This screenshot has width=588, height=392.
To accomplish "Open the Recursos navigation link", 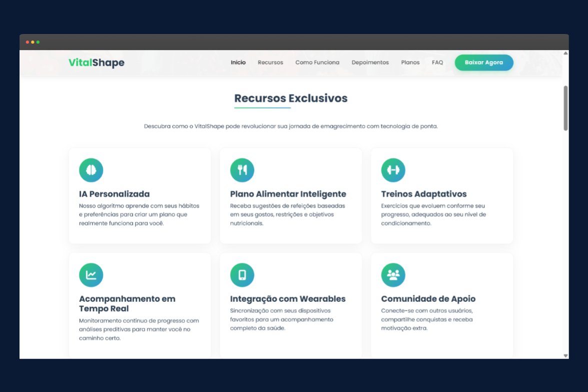I will click(270, 63).
